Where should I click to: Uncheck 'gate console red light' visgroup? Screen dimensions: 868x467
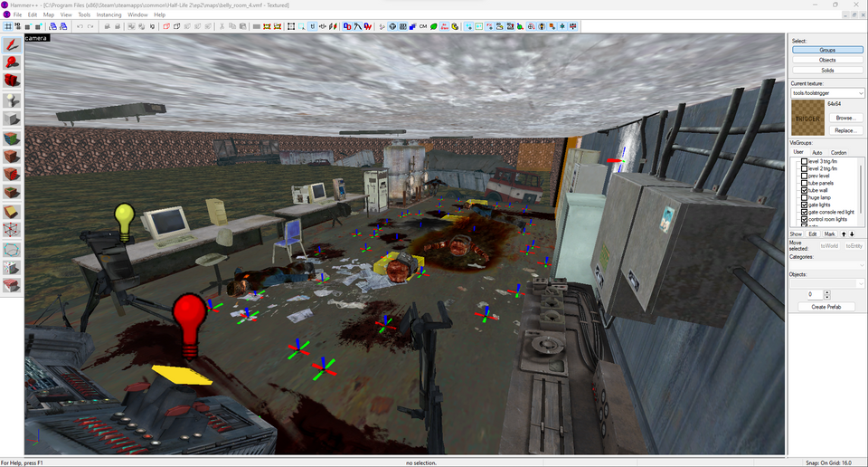805,212
